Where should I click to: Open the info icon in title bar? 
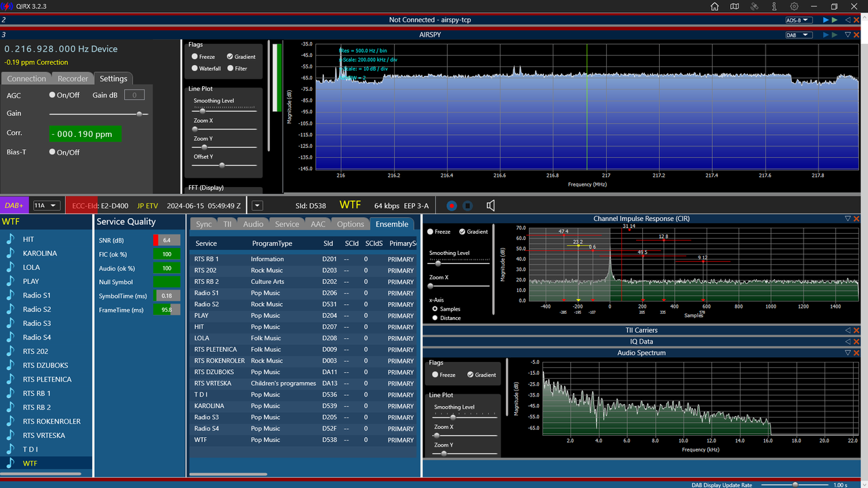point(774,7)
